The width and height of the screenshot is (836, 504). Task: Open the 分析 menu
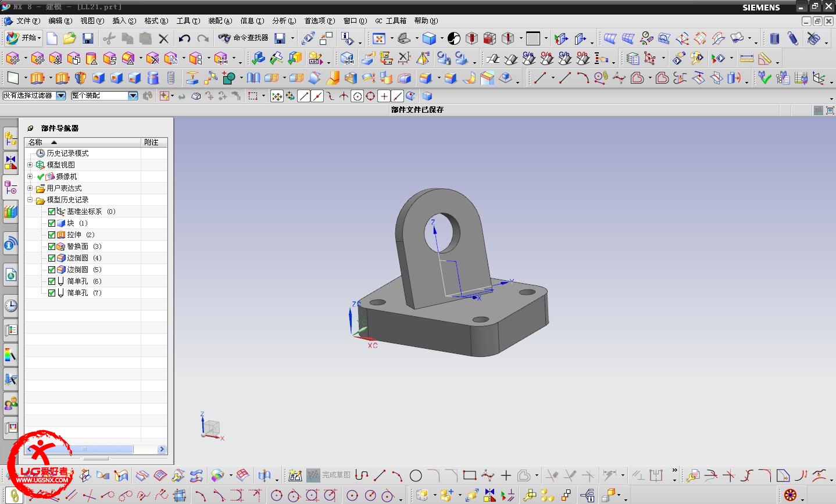point(284,21)
